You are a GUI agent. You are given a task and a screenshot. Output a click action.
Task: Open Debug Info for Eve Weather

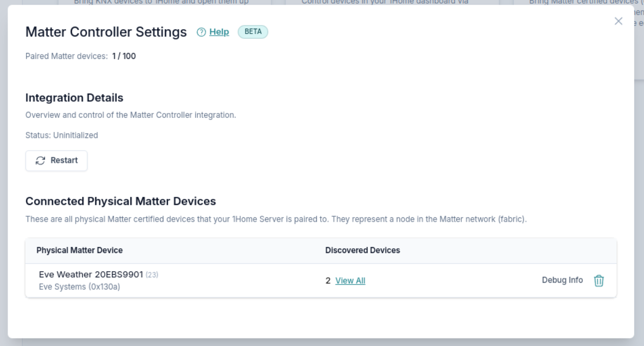pyautogui.click(x=562, y=280)
